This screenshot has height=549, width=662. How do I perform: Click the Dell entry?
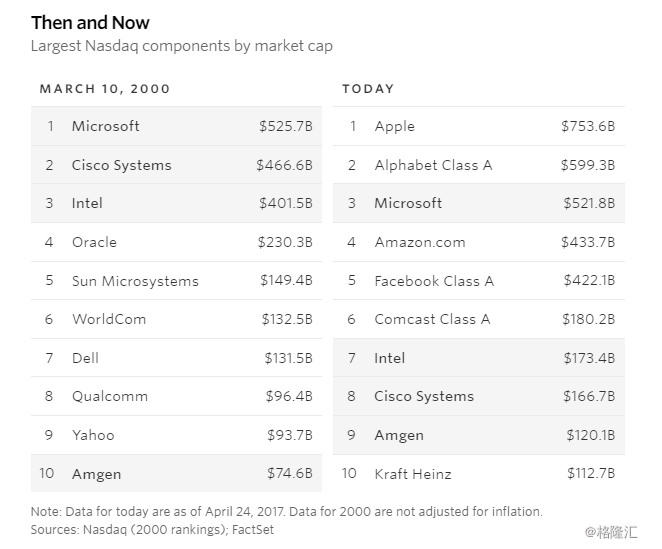point(85,358)
